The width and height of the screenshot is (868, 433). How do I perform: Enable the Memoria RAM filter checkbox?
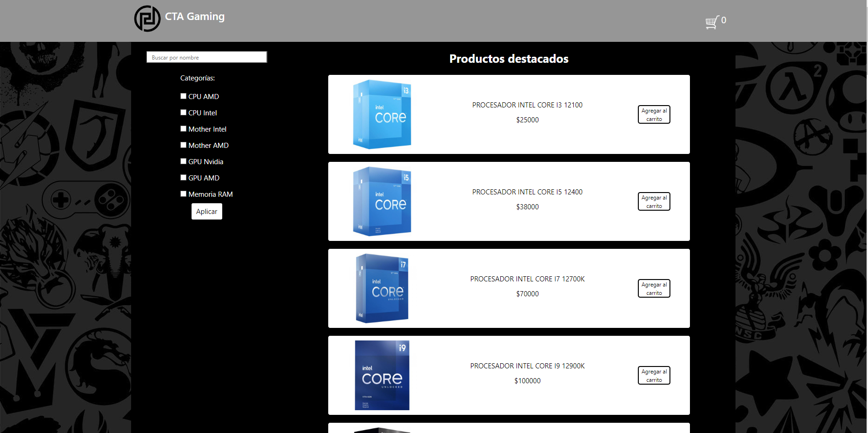[183, 194]
